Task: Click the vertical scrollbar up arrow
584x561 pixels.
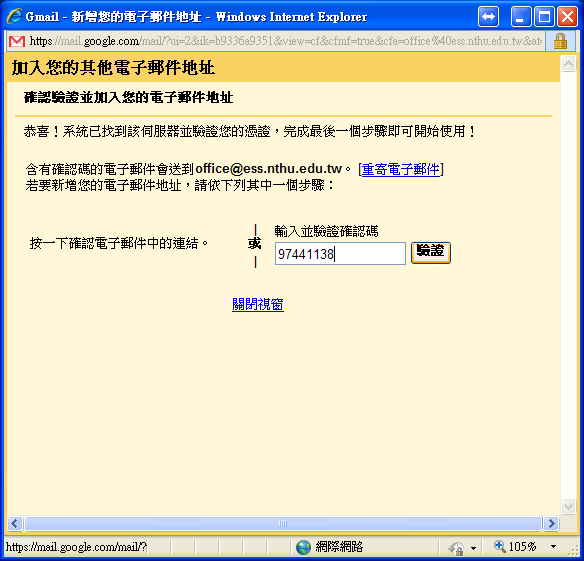Action: tap(568, 64)
